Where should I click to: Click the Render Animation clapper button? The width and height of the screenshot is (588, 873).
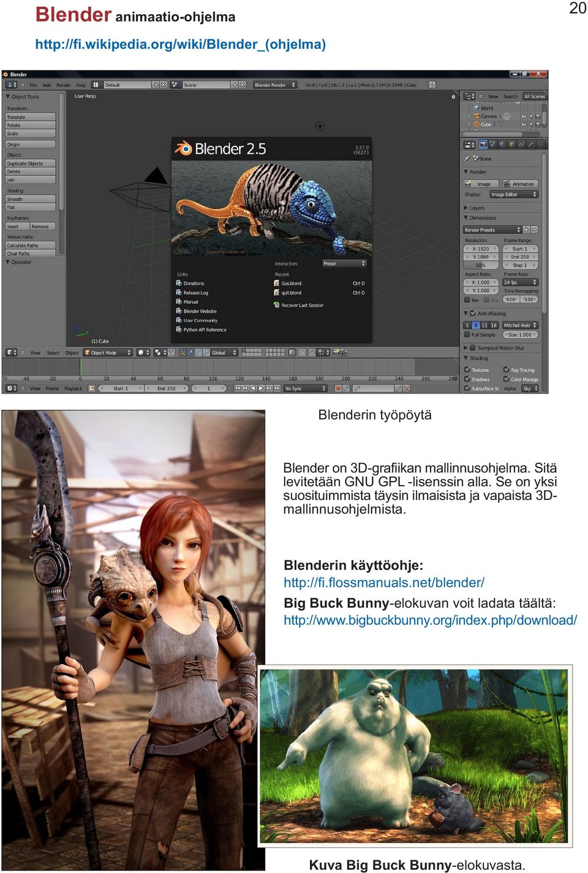pyautogui.click(x=520, y=184)
